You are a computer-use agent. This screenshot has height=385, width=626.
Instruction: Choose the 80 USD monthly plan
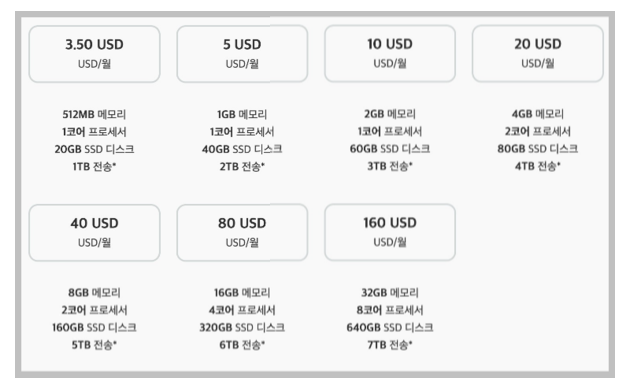click(x=242, y=232)
